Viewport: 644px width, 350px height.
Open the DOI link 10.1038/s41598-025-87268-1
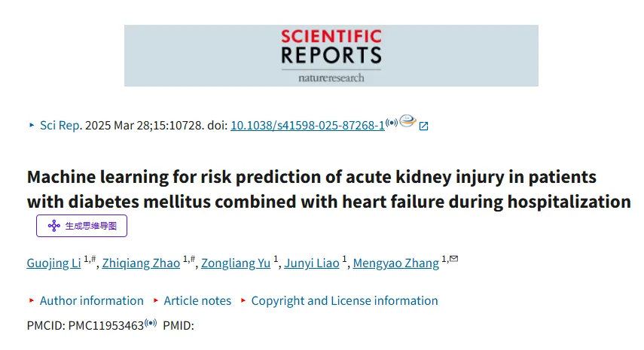307,126
